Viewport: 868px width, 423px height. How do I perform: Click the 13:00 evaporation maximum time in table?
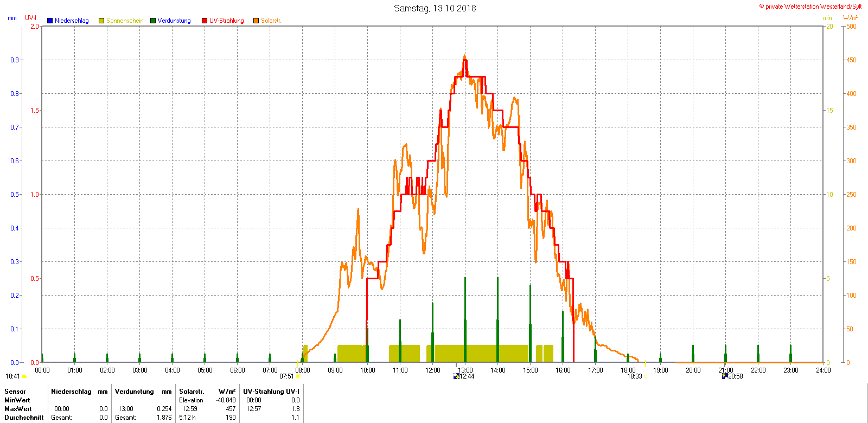tap(126, 409)
